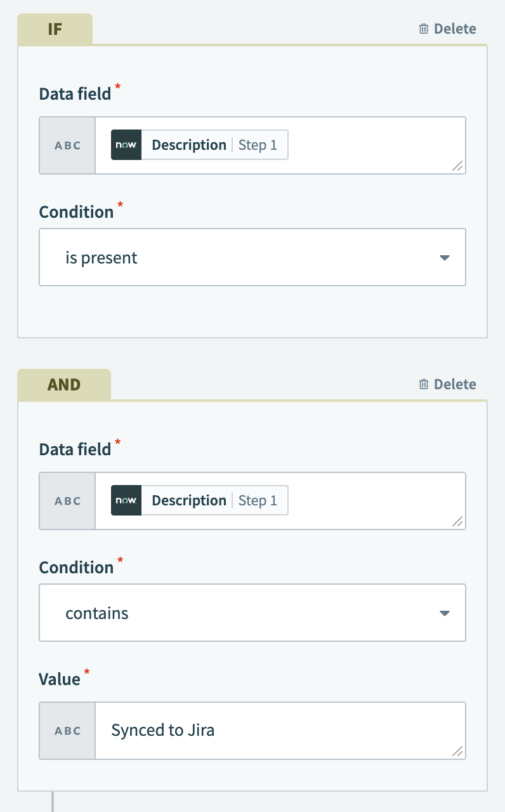Click the ABC text-type icon beside the IF Data field
Image resolution: width=505 pixels, height=812 pixels.
(x=67, y=145)
